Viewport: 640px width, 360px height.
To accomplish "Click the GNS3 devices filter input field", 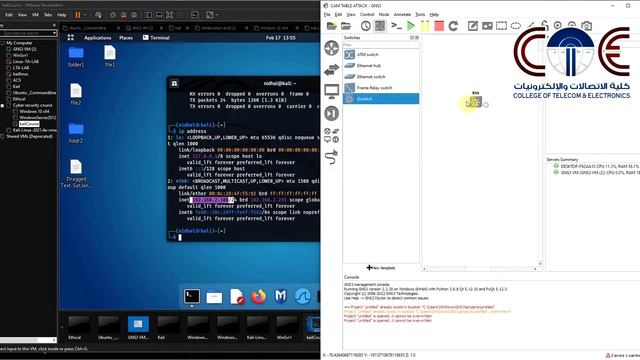I will point(381,44).
